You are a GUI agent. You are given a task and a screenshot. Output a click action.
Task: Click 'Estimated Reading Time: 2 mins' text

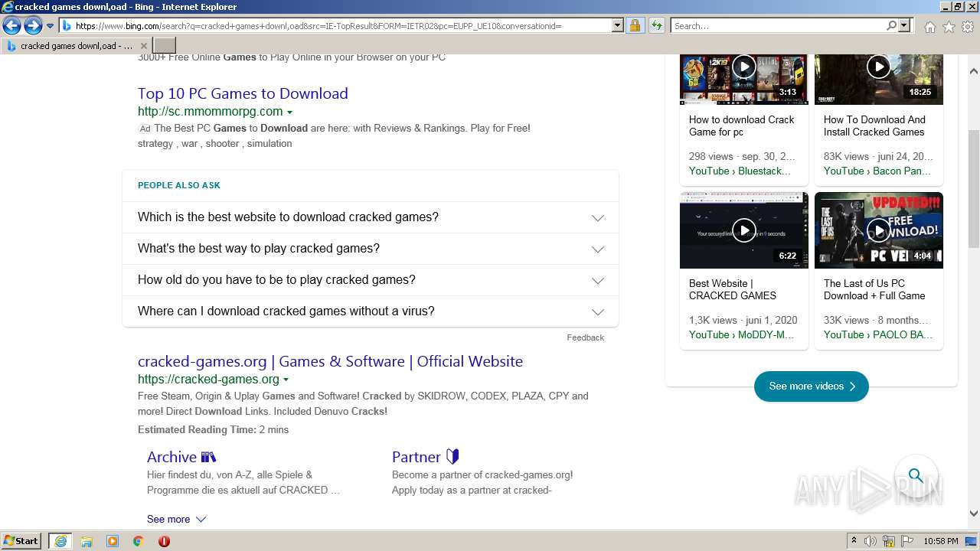[x=213, y=429]
